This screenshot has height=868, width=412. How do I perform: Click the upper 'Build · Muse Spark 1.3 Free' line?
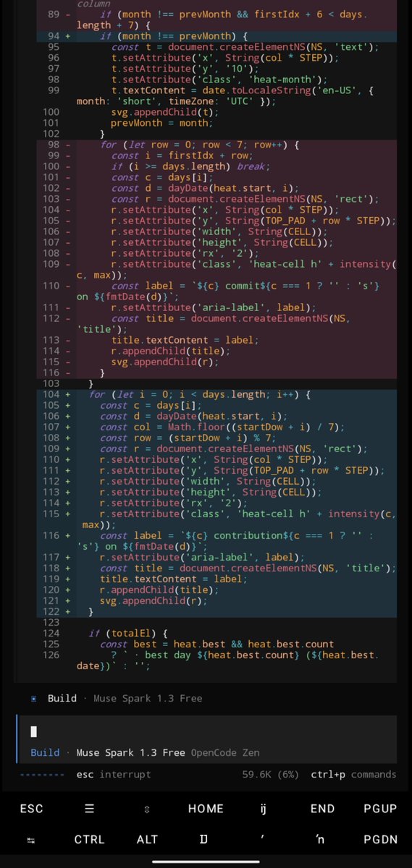pos(125,699)
